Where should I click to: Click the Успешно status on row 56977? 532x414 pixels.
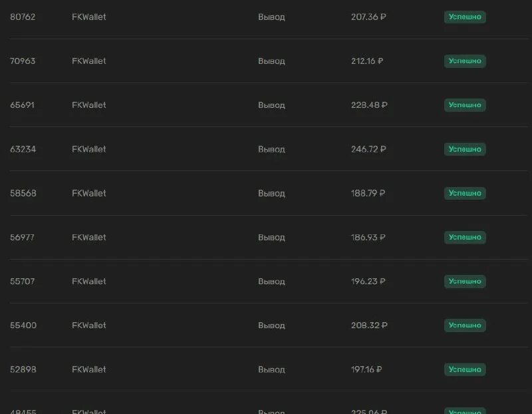(x=465, y=238)
